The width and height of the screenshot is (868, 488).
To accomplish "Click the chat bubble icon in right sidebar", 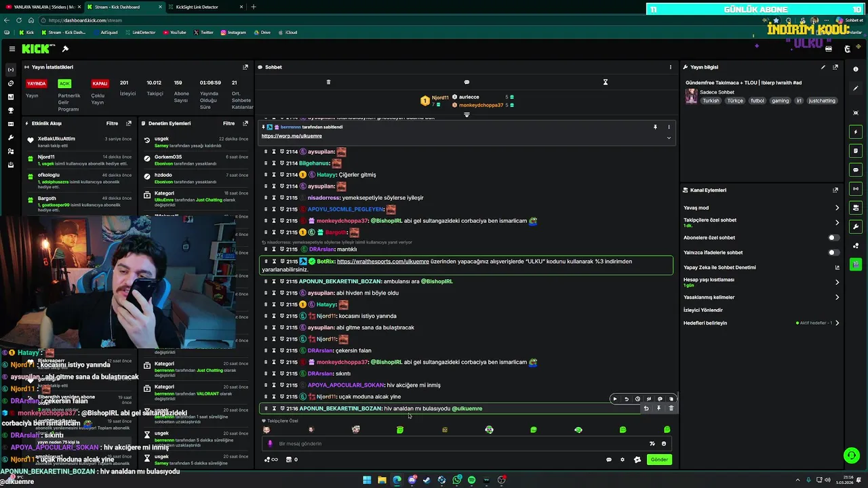I will tap(856, 169).
